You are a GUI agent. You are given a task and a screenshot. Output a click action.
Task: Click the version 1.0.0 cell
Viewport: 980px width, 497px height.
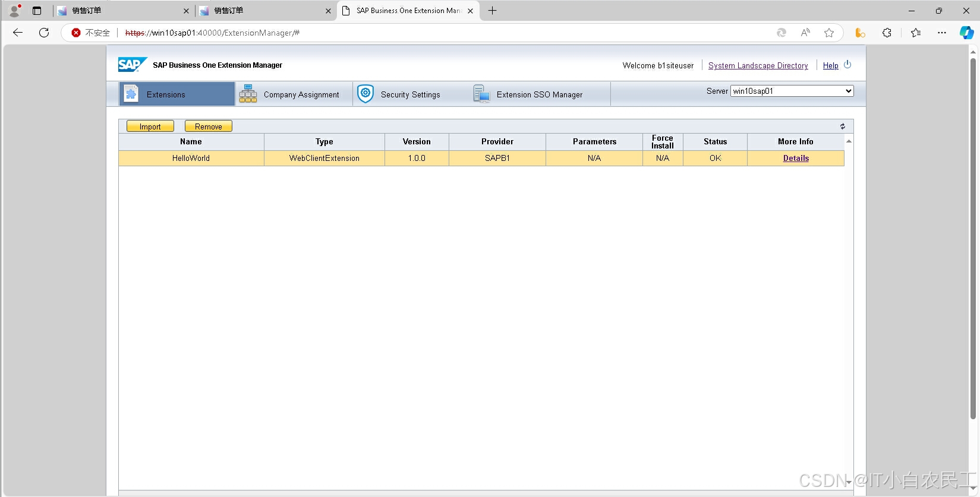(x=417, y=158)
